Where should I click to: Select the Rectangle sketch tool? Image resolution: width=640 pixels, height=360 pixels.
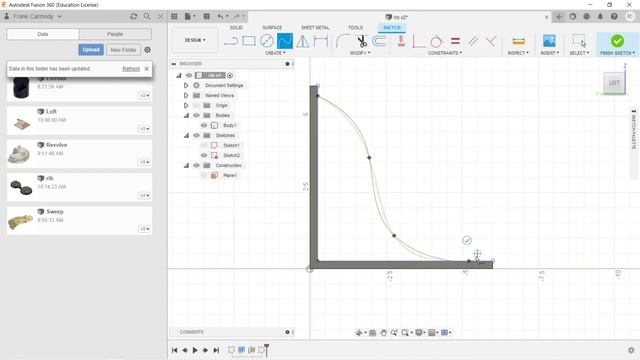[249, 41]
